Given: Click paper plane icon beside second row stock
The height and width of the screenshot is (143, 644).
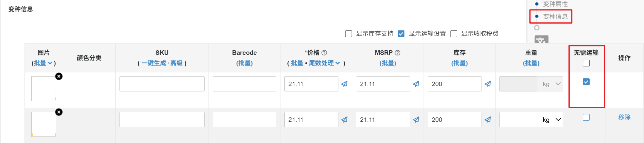Looking at the screenshot, I should click(488, 120).
